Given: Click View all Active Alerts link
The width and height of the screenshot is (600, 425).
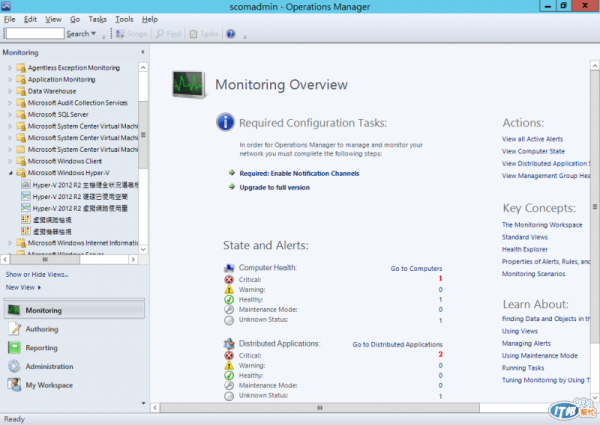Looking at the screenshot, I should coord(532,139).
